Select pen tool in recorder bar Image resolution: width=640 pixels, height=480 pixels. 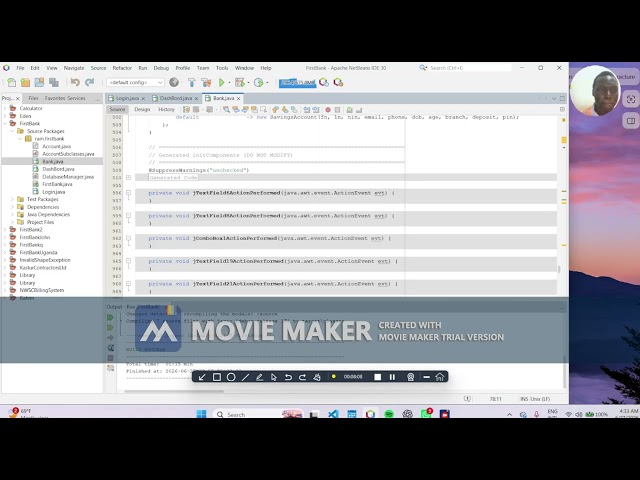tap(259, 377)
